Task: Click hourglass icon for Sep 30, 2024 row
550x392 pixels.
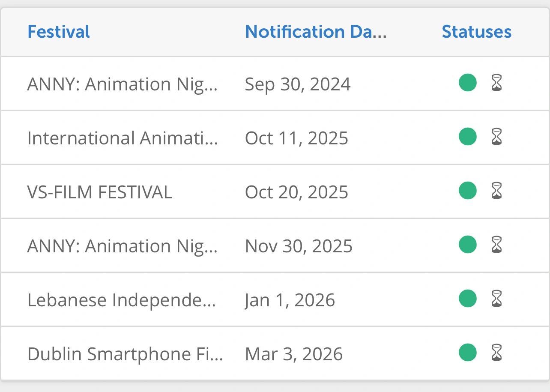Action: (496, 83)
